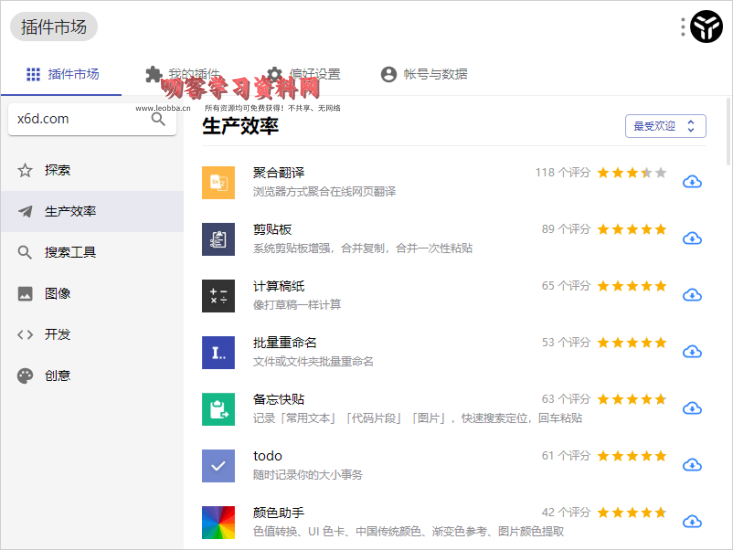Switch to the 插件市场 tab
Screen dimensions: 733x550
[x=62, y=74]
